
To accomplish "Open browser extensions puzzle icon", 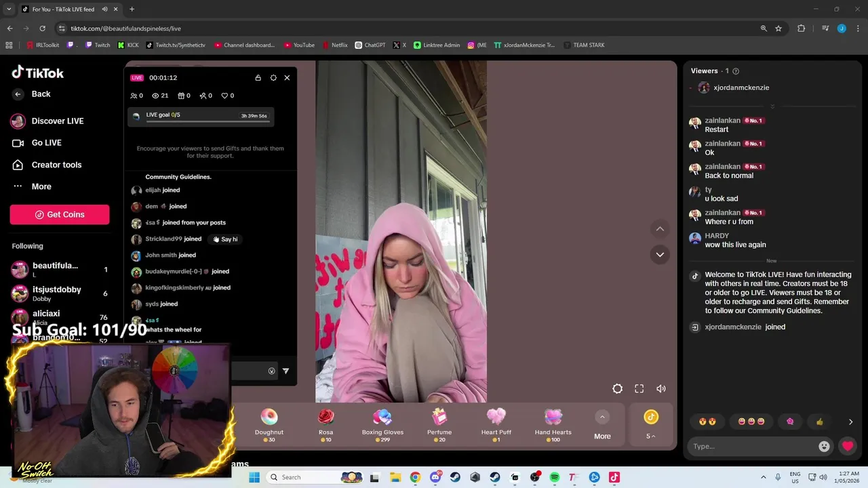I will point(801,28).
